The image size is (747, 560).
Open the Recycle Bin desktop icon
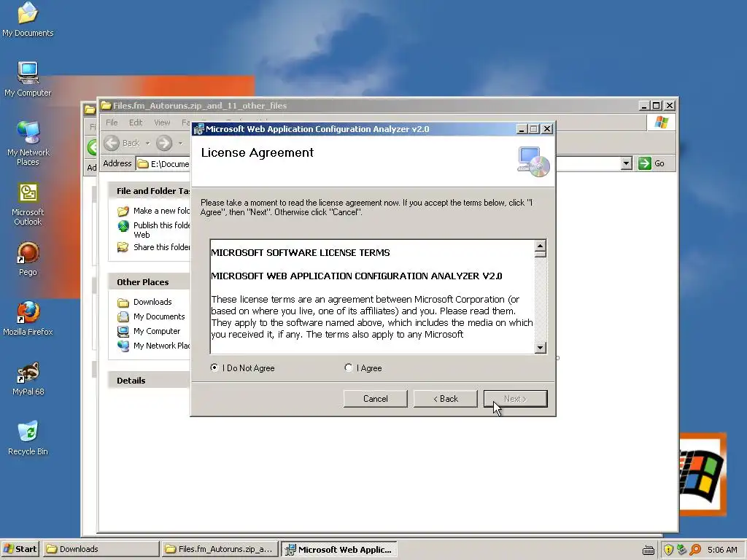click(28, 437)
